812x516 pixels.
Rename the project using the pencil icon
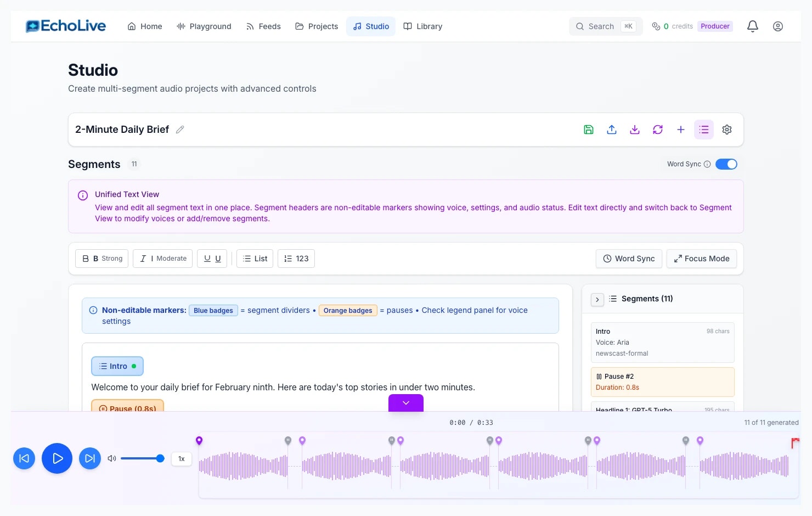tap(180, 129)
